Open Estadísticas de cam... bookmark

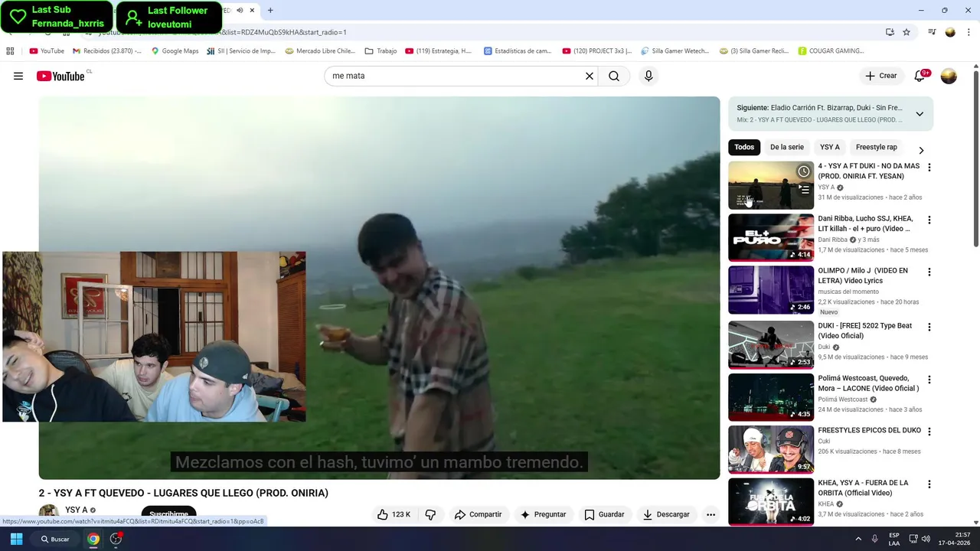(518, 51)
